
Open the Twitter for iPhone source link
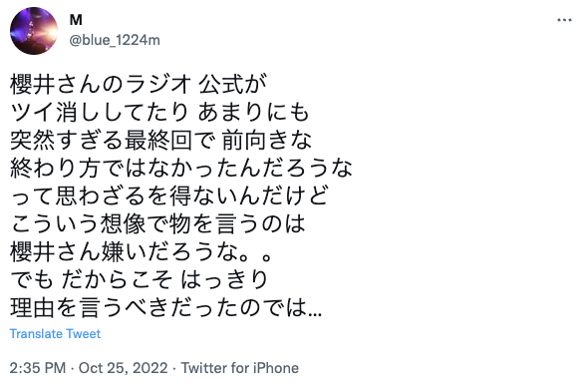click(240, 368)
